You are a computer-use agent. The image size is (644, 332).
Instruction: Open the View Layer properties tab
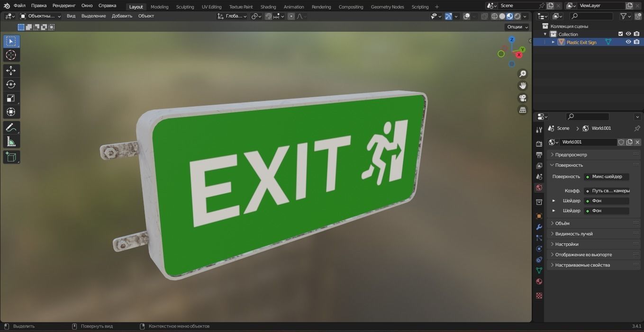539,166
